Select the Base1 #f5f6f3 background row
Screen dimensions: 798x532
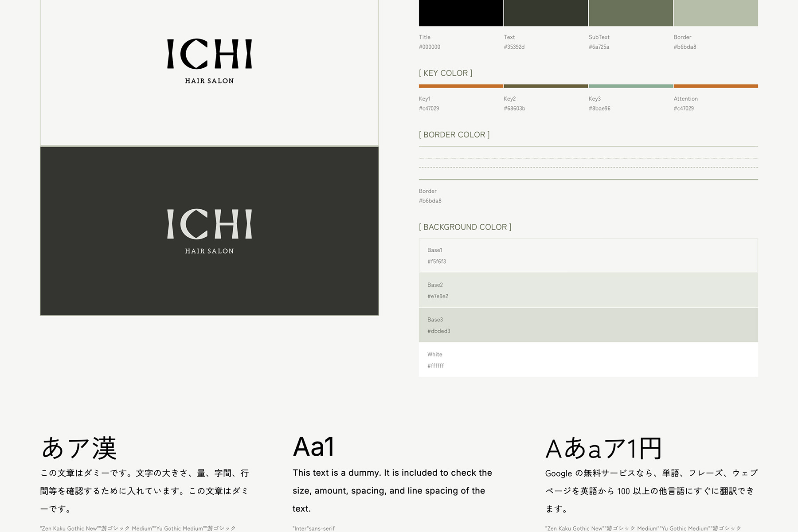tap(588, 255)
